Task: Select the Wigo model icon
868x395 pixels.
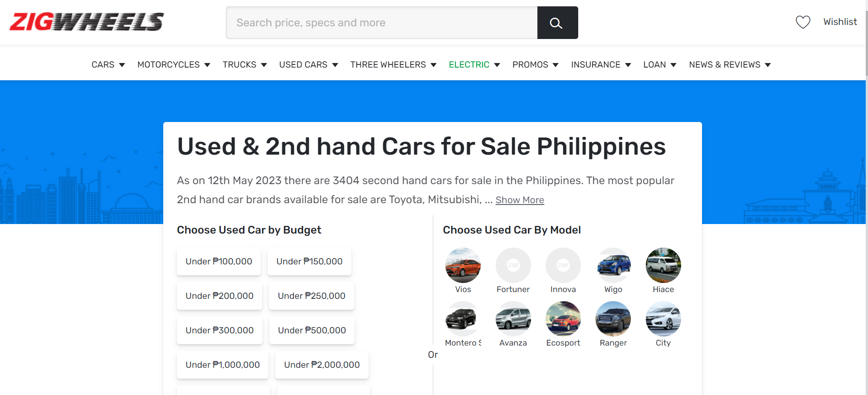Action: pos(613,265)
